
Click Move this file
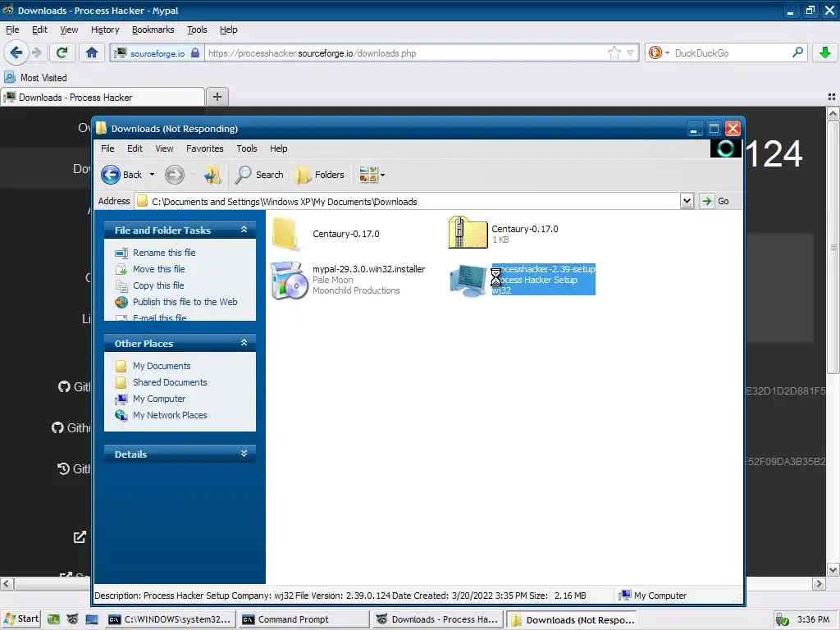coord(159,269)
